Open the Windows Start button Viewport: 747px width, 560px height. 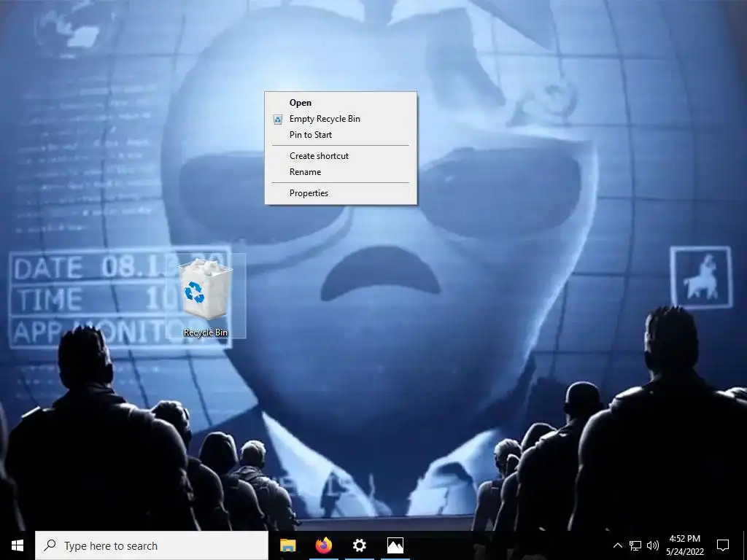(x=18, y=545)
